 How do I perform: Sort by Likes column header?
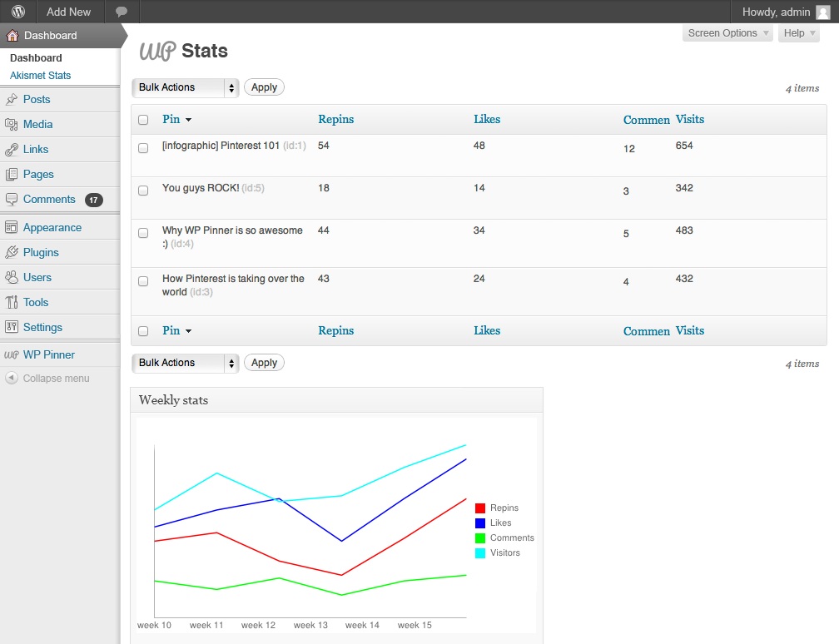(x=487, y=119)
